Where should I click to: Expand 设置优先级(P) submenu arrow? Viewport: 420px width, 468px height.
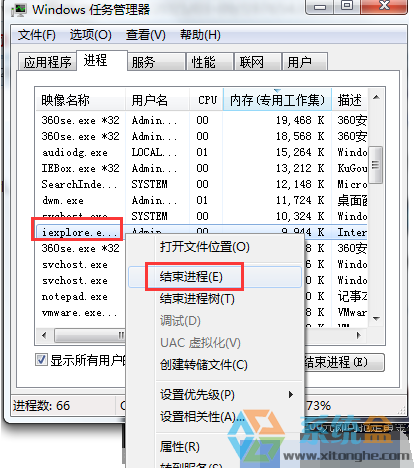coord(291,395)
